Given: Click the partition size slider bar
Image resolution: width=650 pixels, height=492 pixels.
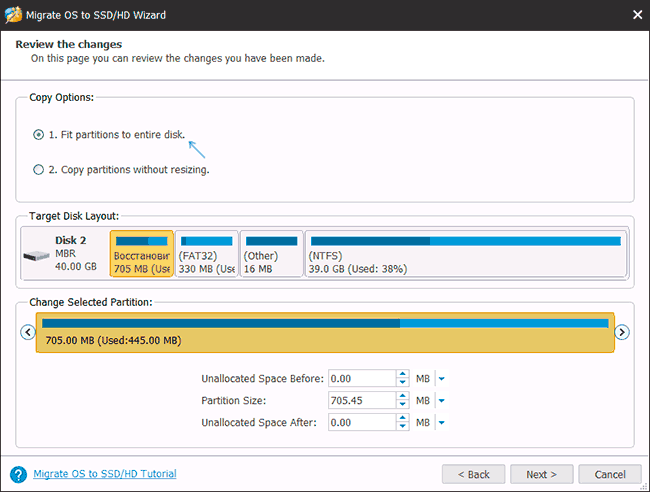Looking at the screenshot, I should tap(324, 332).
